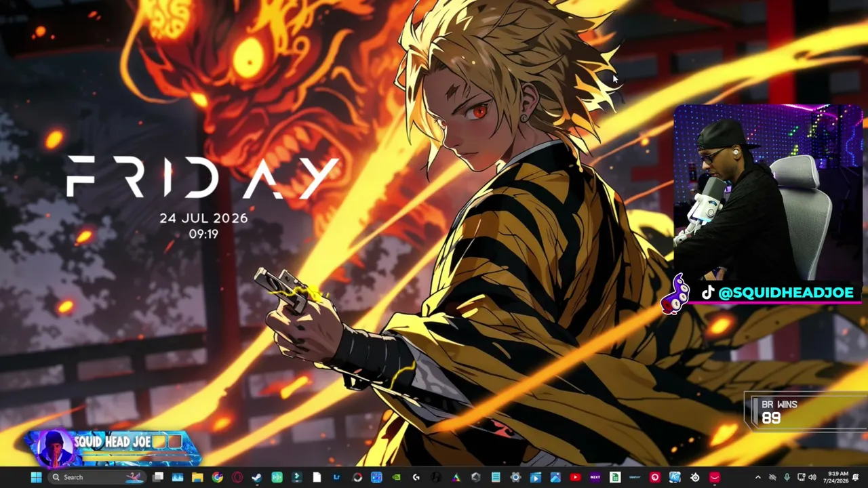Open the notification bell in the taskbar

pos(856,477)
